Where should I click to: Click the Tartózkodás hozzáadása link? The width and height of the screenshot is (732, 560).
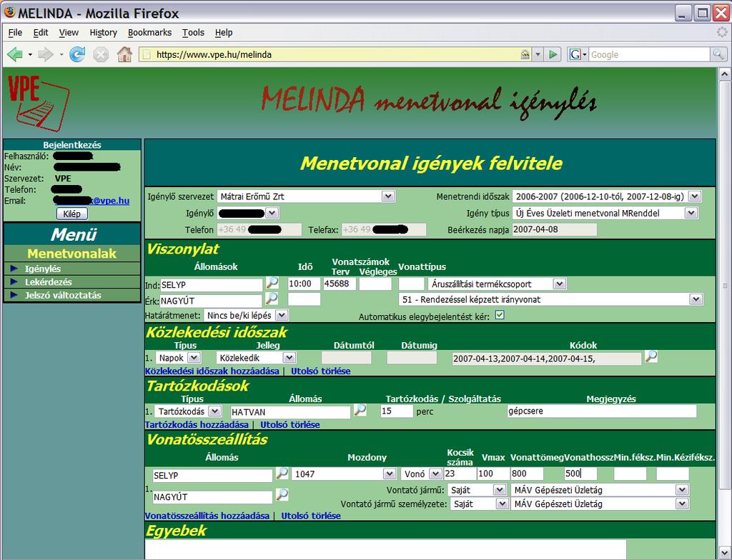197,425
